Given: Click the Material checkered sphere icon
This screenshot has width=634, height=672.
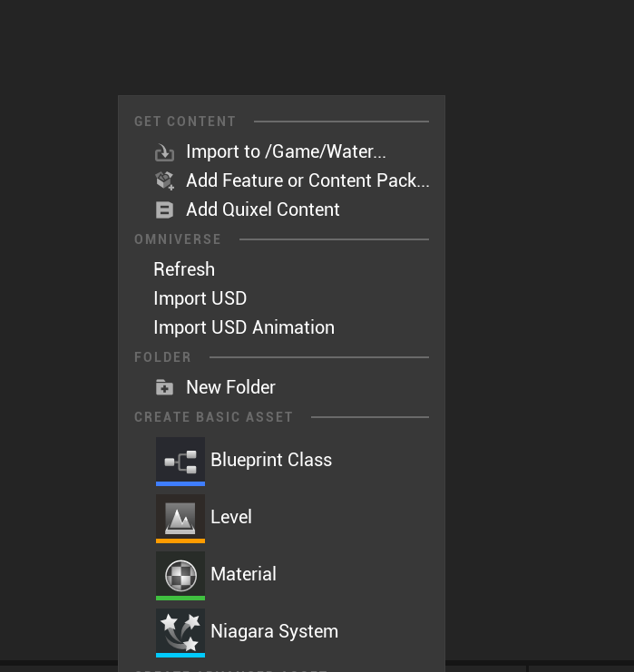Looking at the screenshot, I should [180, 576].
